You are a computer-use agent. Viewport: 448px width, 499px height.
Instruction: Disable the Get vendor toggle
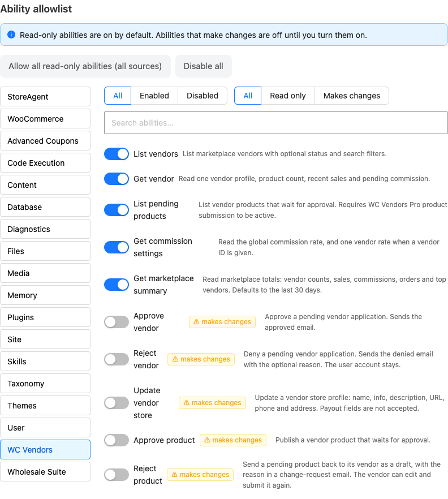tap(117, 179)
